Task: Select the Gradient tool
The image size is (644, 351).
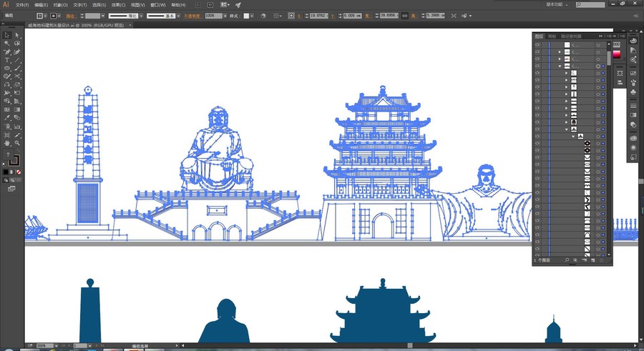Action: click(17, 109)
